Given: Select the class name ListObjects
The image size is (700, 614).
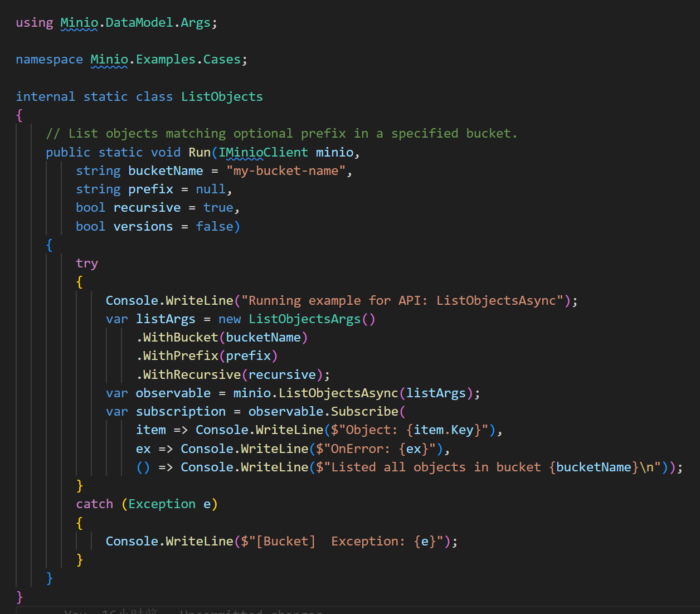Looking at the screenshot, I should tap(221, 96).
